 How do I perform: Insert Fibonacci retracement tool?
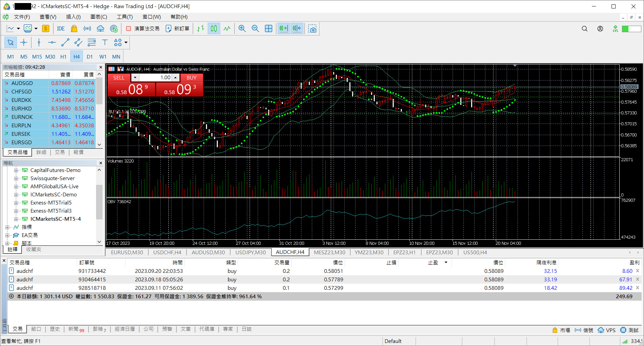point(92,42)
